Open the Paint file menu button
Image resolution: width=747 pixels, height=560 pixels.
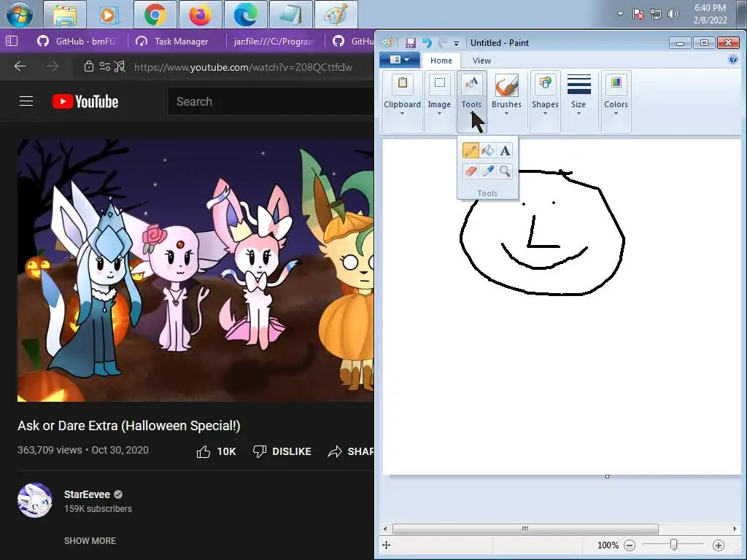tap(399, 60)
